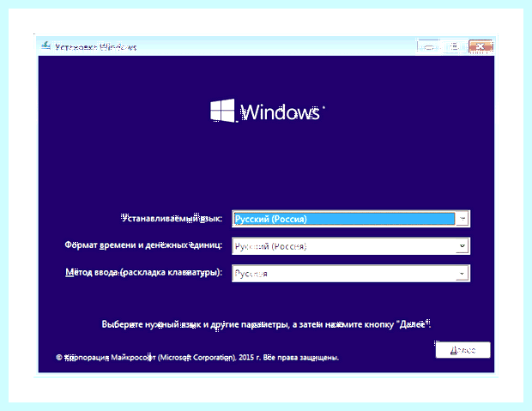Click the 'Устанавливаемый язык:' label
Screen dimensions: 532x411
point(172,218)
